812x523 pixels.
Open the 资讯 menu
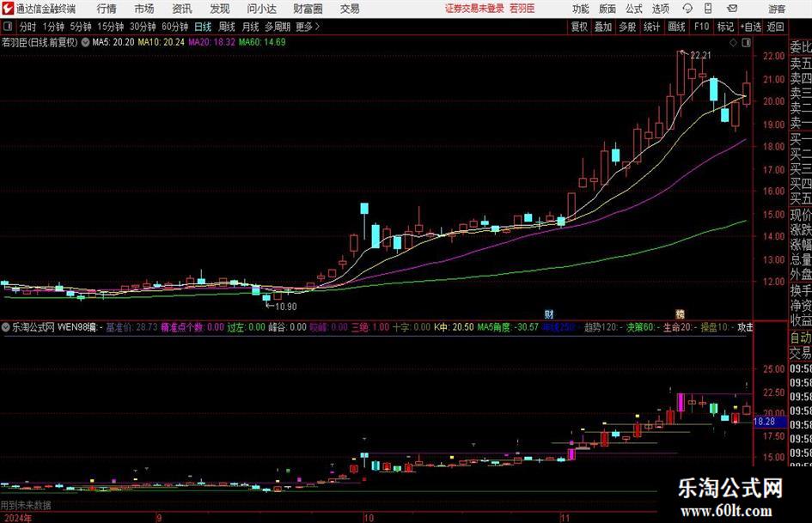[182, 9]
